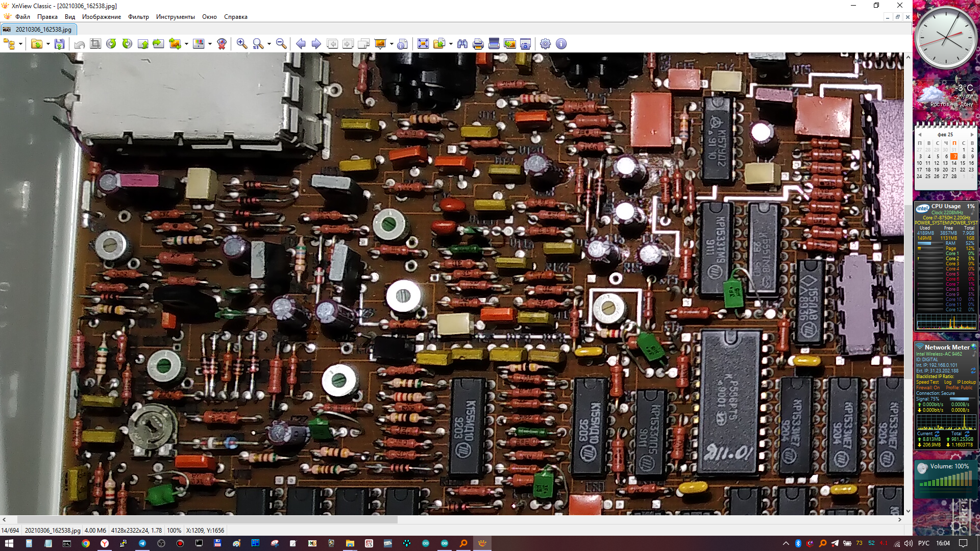Open settings gear icon in toolbar

[545, 44]
